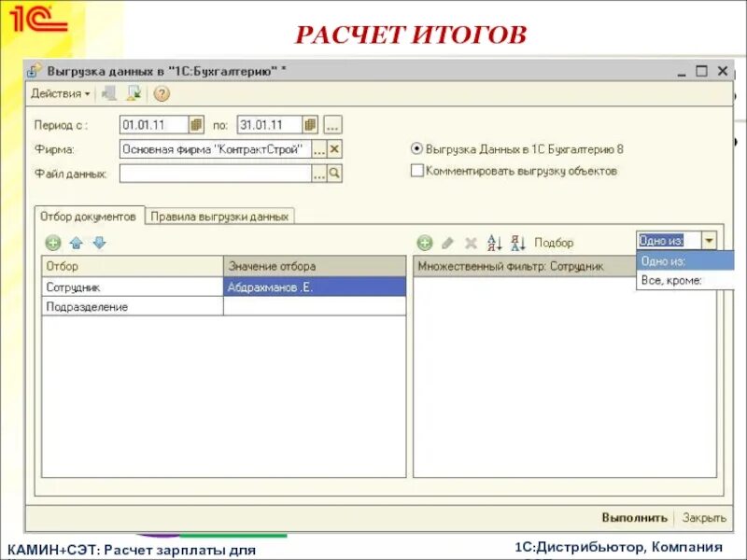Click the period selection ellipsis button
This screenshot has height=560, width=747.
click(332, 125)
